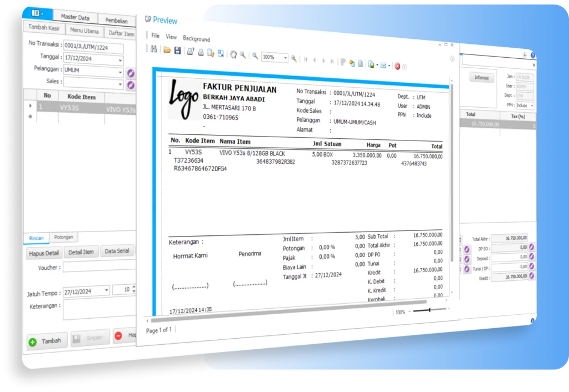The image size is (569, 392).
Task: Open the empty Sales dropdown
Action: tap(120, 84)
